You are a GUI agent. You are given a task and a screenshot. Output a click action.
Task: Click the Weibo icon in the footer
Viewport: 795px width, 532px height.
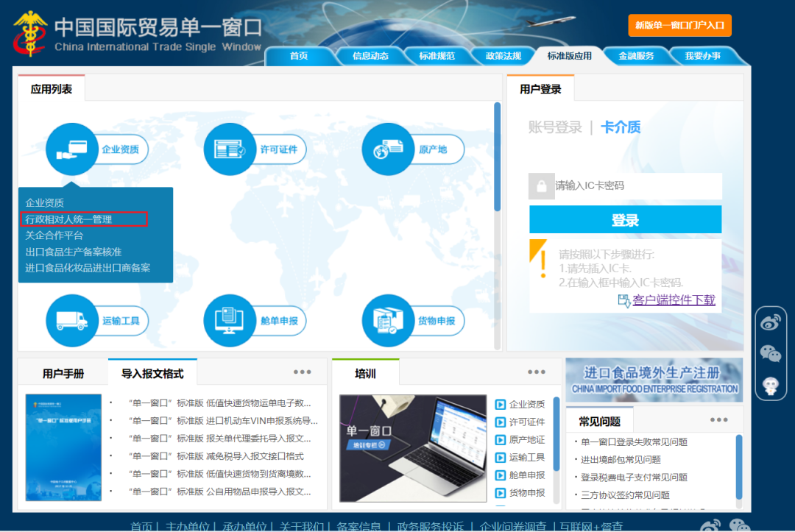pos(710,525)
